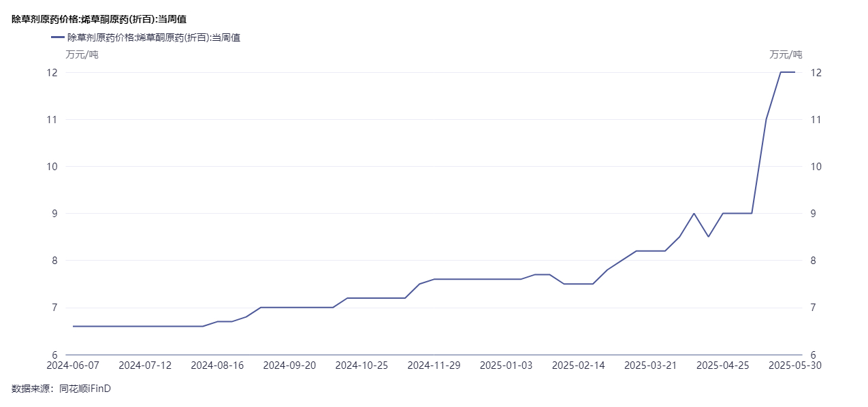
Task: Select the 2024-07-12 x-axis date label
Action: pos(145,365)
